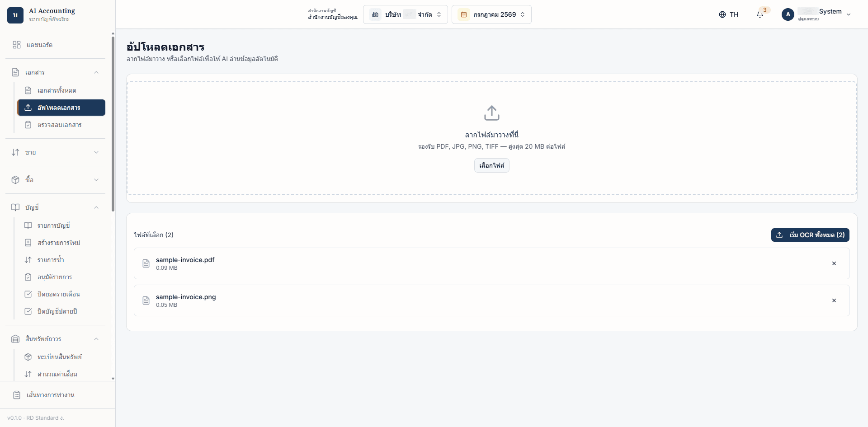Click the sidebar vertical scrollbar thumb
The height and width of the screenshot is (427, 868).
click(x=113, y=124)
